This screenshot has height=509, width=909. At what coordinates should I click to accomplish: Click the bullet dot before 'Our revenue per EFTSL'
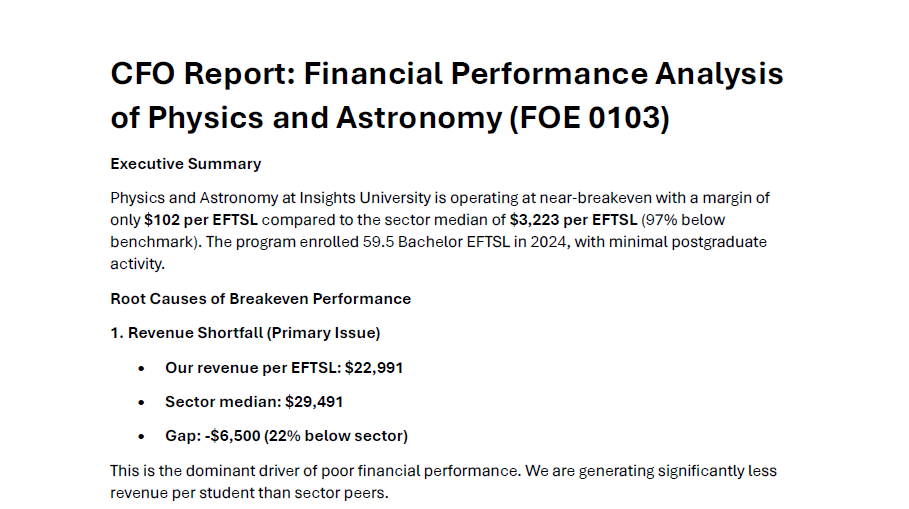[143, 368]
